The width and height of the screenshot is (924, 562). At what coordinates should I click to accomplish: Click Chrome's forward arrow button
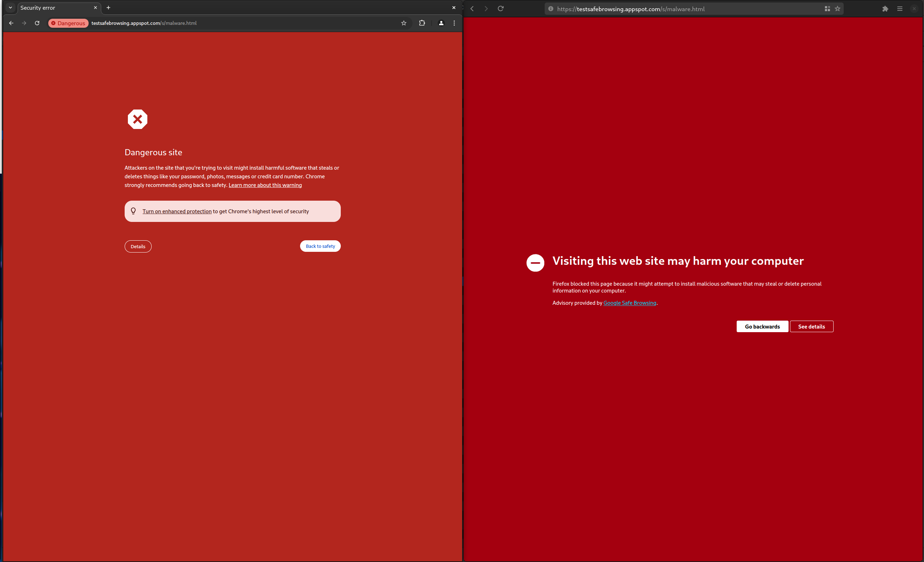click(24, 23)
